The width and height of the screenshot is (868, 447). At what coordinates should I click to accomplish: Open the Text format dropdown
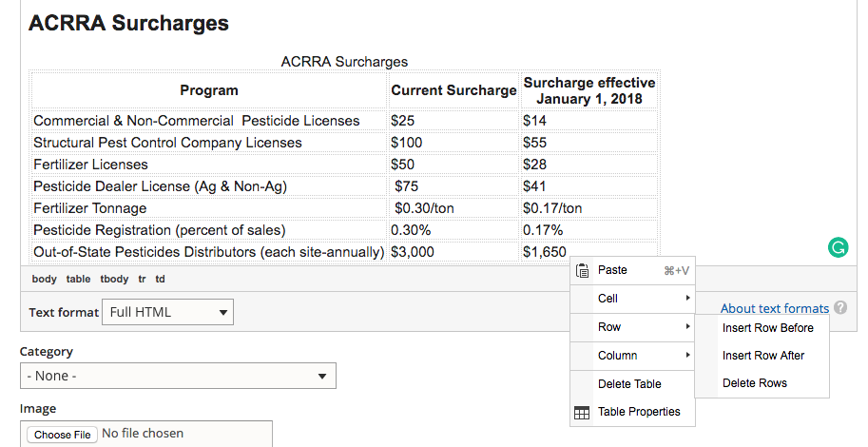point(167,312)
